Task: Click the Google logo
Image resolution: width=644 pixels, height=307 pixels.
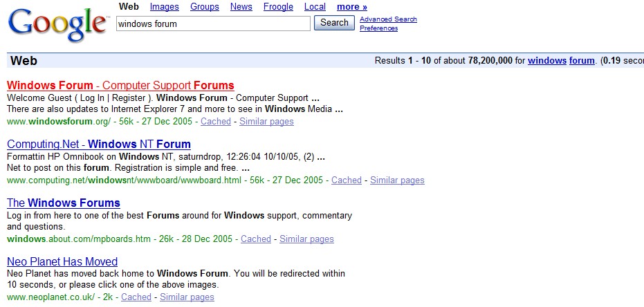Action: tap(58, 24)
